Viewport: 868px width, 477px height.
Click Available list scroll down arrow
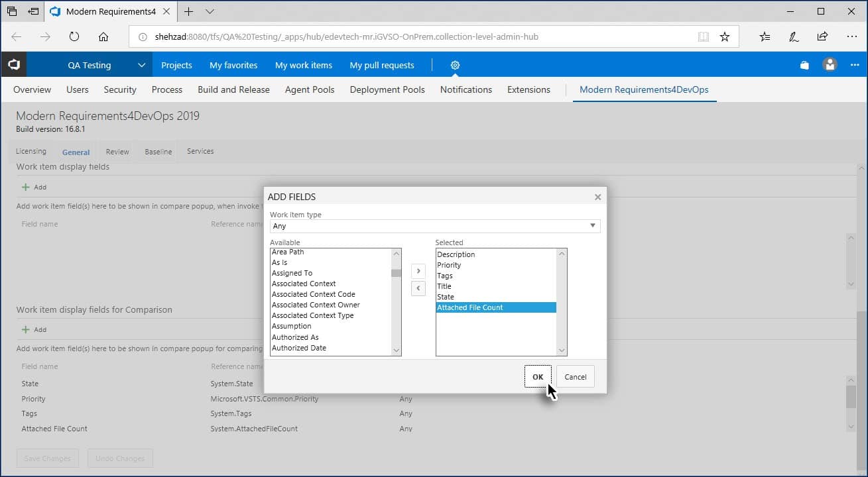click(396, 350)
